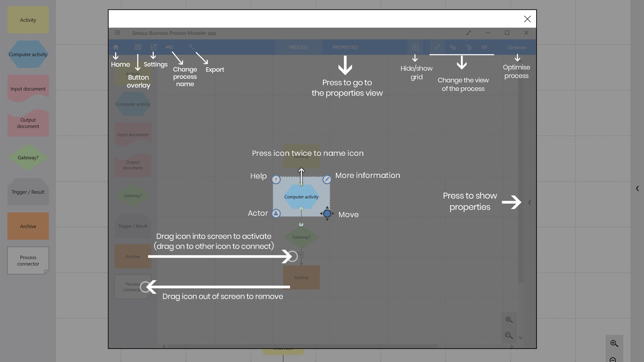644x362 pixels.
Task: Click the More information pencil badge
Action: tap(327, 180)
